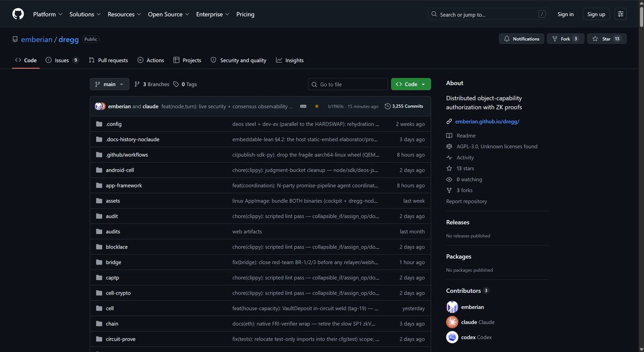Viewport: 644px width, 352px height.
Task: View AGPL-3.0 license information
Action: coord(492,146)
